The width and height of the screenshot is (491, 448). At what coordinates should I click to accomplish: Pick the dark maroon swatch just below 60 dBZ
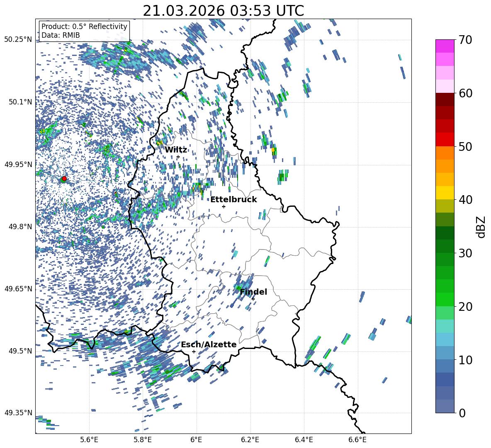[x=445, y=99]
